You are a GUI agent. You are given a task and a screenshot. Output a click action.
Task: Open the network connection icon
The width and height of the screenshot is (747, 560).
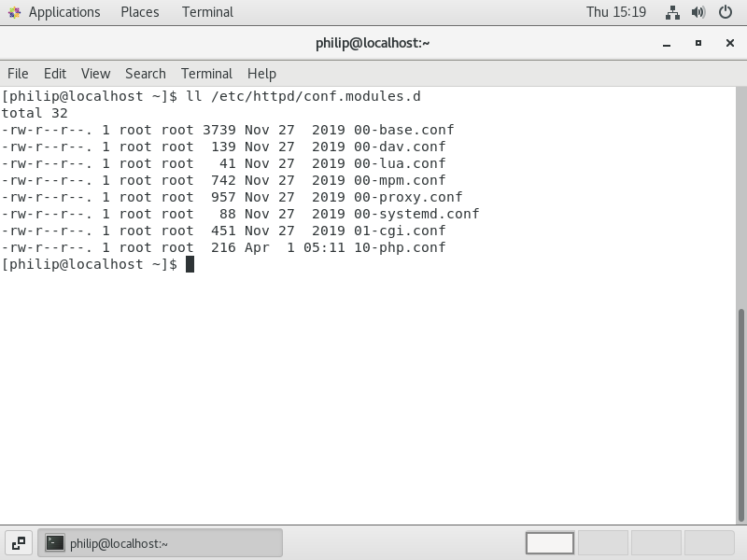672,12
